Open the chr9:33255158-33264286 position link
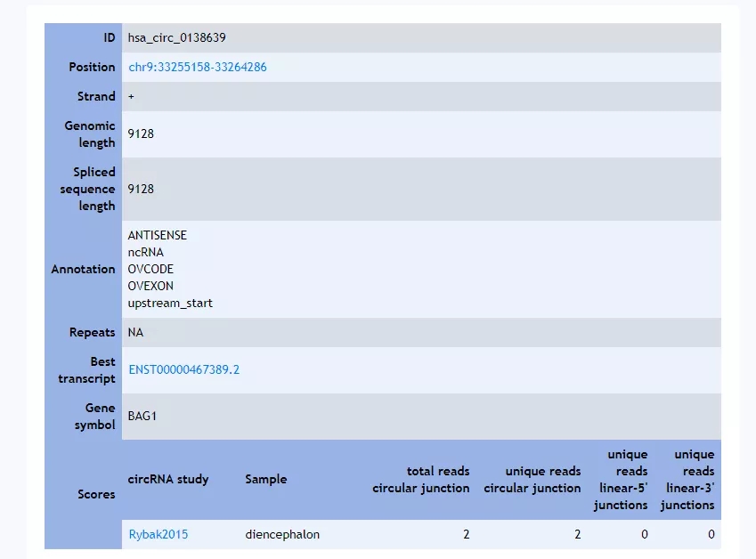 point(197,67)
